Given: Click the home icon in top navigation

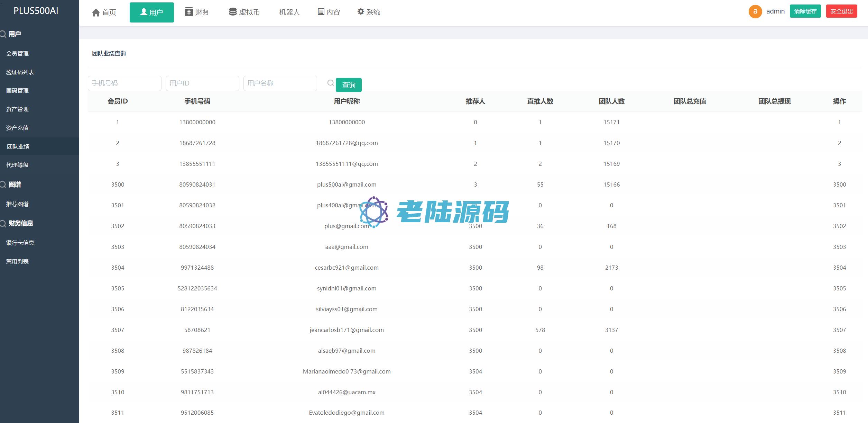Looking at the screenshot, I should tap(96, 12).
